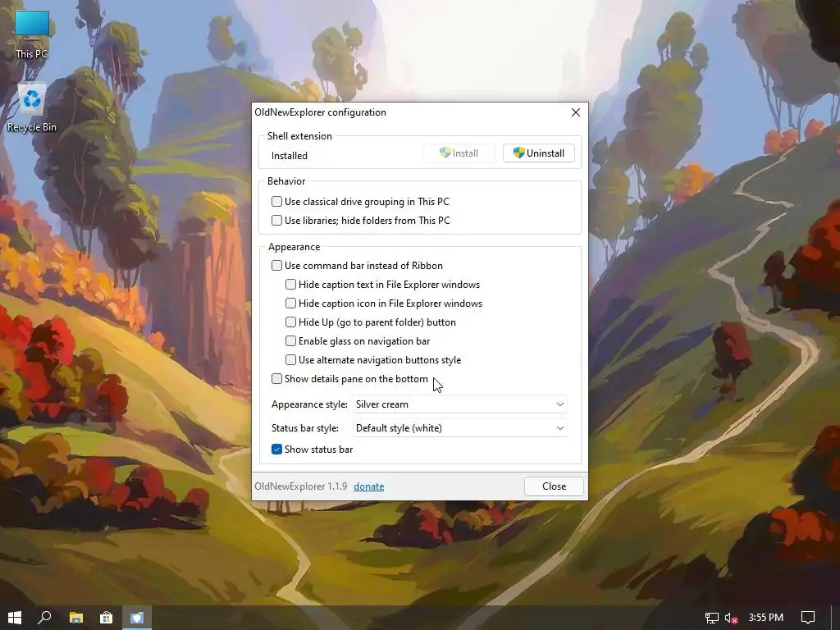Click the OldNewExplorer configuration title
This screenshot has height=630, width=840.
coord(321,112)
